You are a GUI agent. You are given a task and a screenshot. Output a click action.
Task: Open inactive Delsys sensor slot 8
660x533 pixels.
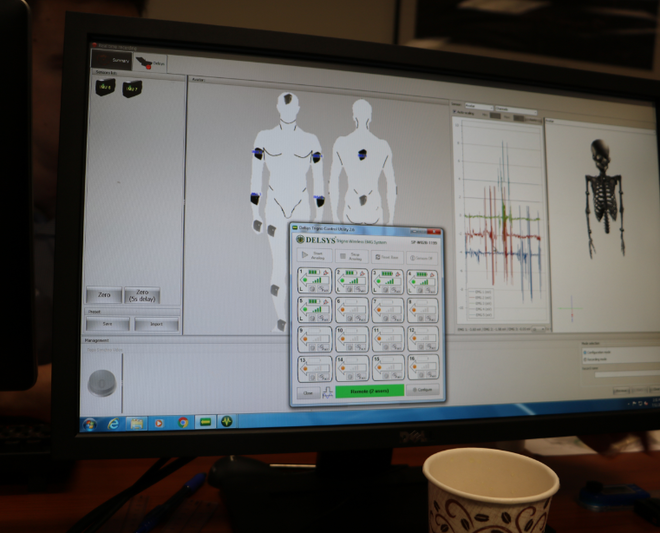click(423, 310)
